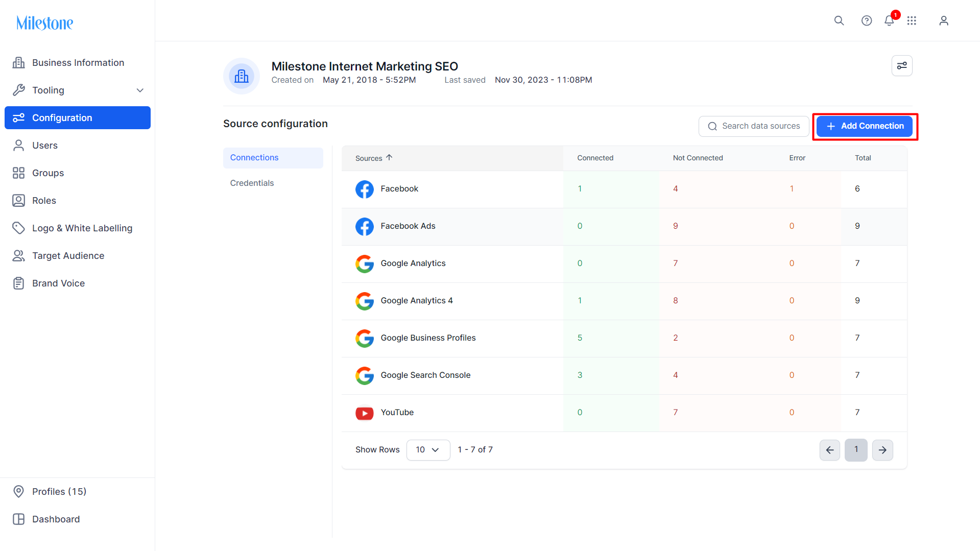Click the Target Audience people icon
Image resolution: width=980 pixels, height=551 pixels.
(x=19, y=256)
